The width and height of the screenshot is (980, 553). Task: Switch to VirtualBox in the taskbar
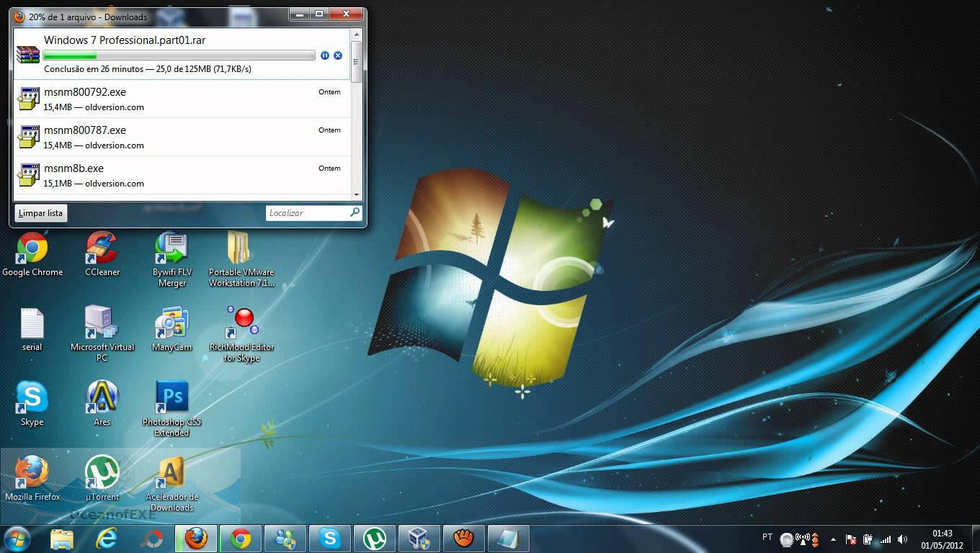(x=419, y=539)
